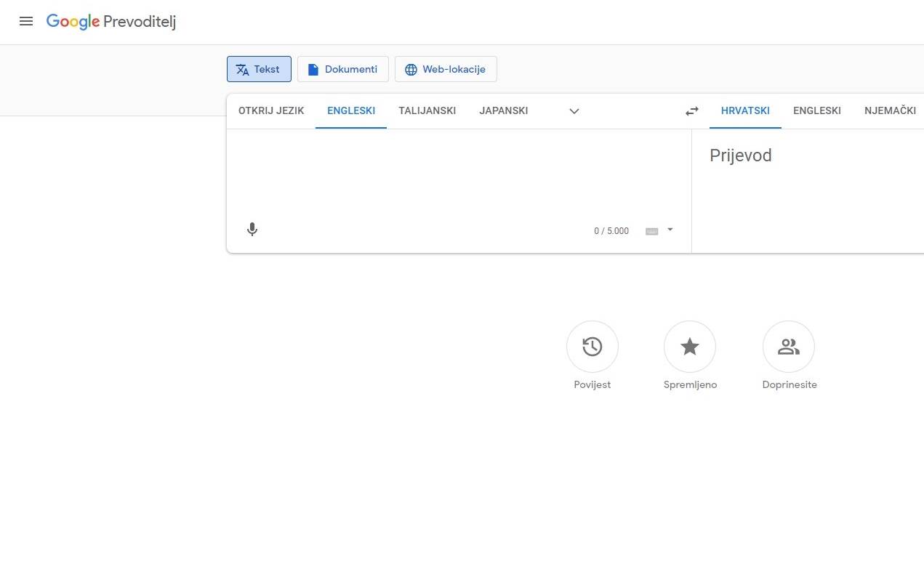The width and height of the screenshot is (924, 561).
Task: Set NJEMAČKI as target language
Action: (x=890, y=111)
